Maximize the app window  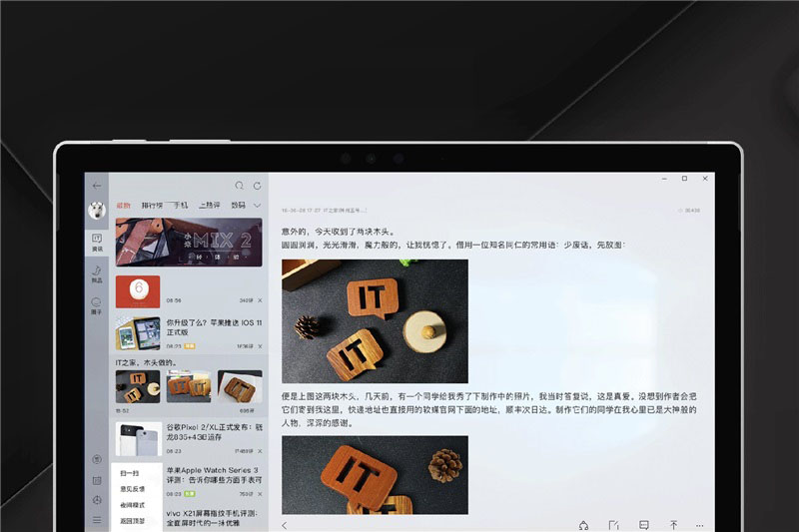pos(684,179)
